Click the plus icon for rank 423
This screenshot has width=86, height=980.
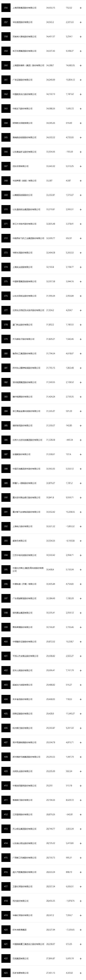(81, 973)
